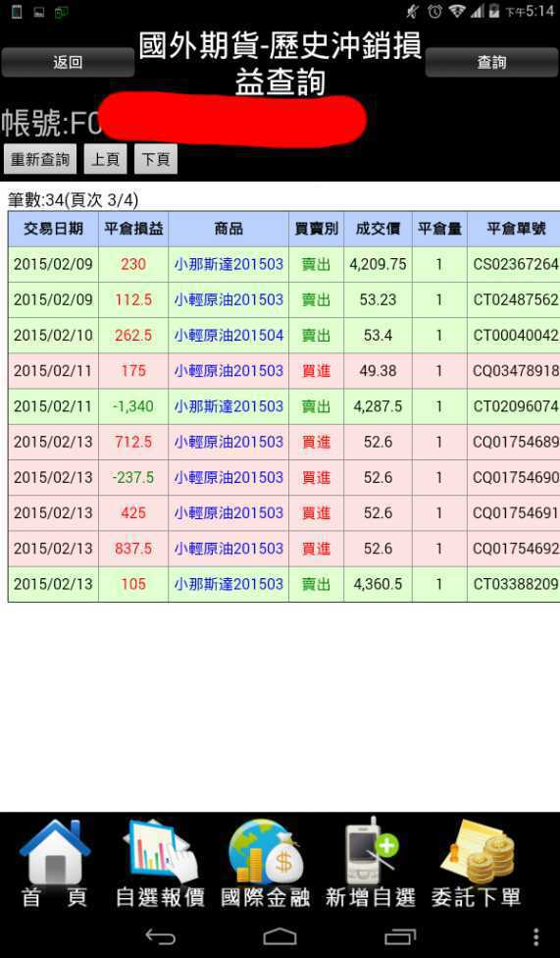Screen dimensions: 560x958
Task: Open the recent apps navigation icon
Action: [400, 936]
